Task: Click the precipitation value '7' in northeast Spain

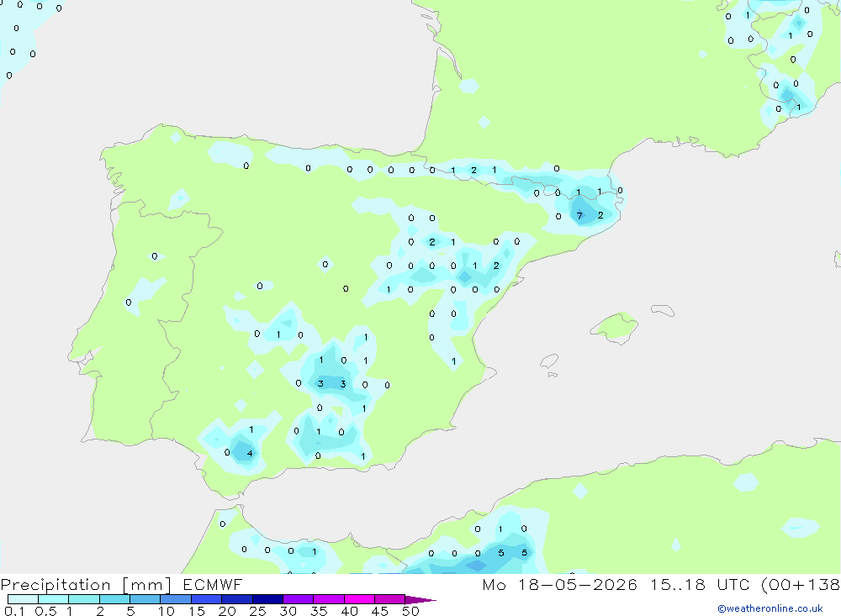Action: pos(579,216)
